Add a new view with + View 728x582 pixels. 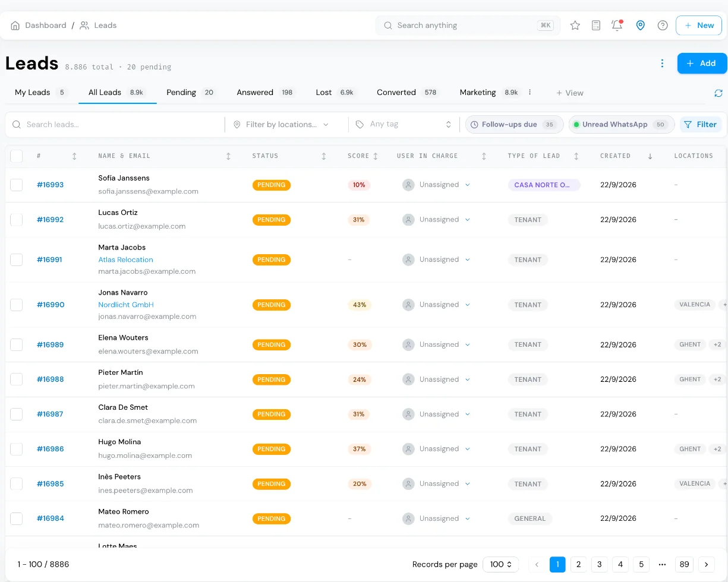(x=570, y=93)
